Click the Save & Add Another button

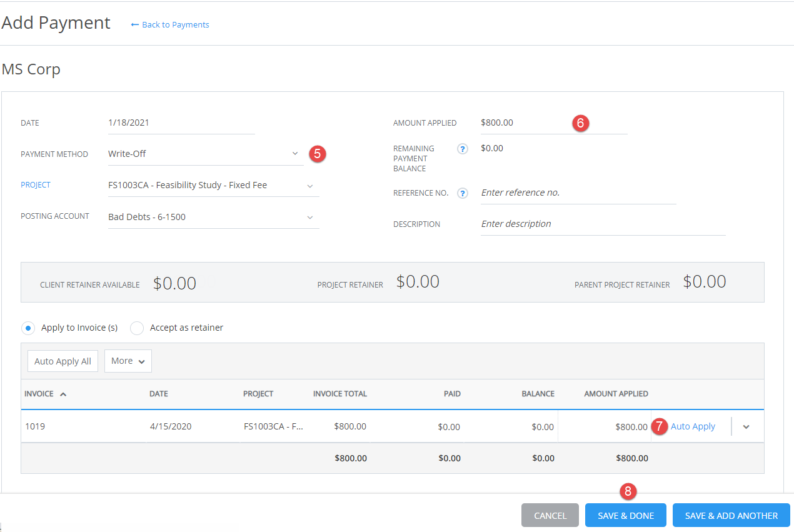coord(731,515)
